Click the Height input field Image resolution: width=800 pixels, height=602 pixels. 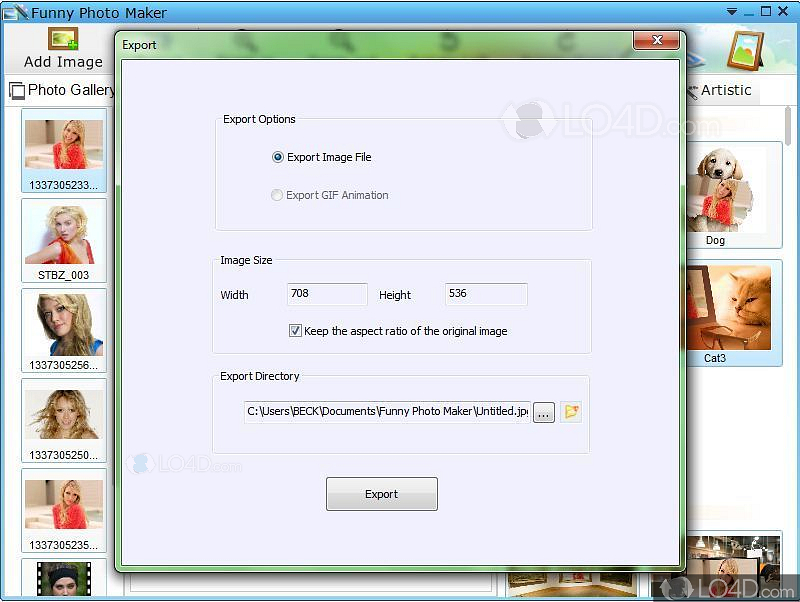486,294
